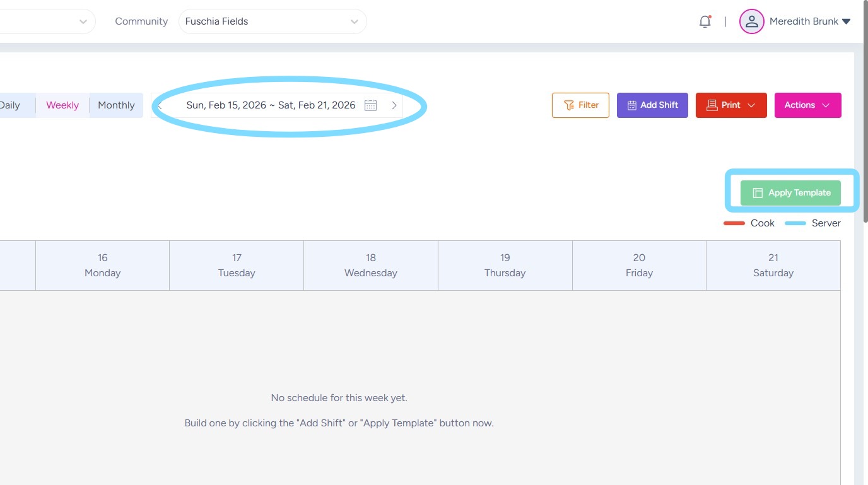Click the Apply Template button

pos(790,193)
